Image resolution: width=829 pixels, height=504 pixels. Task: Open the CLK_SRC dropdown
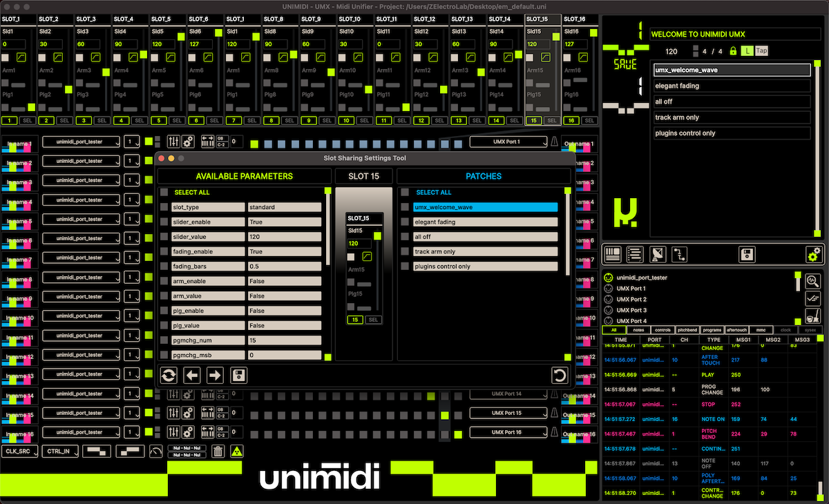point(19,451)
